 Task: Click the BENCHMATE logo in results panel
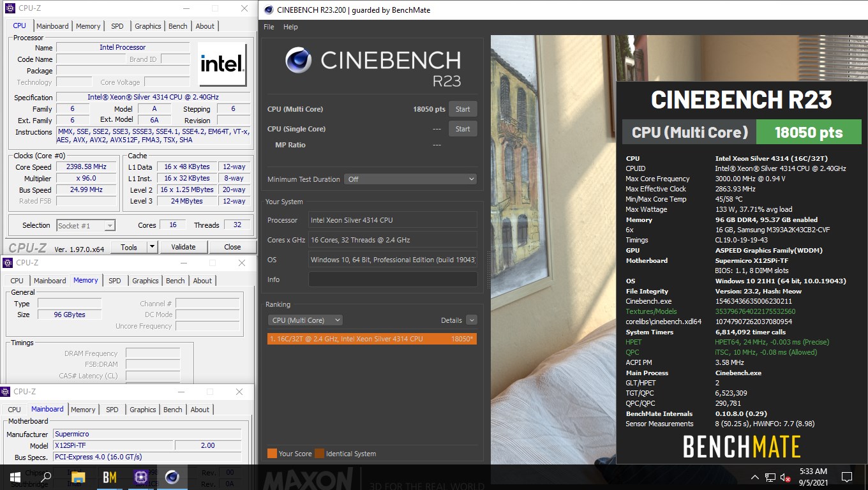click(x=742, y=447)
